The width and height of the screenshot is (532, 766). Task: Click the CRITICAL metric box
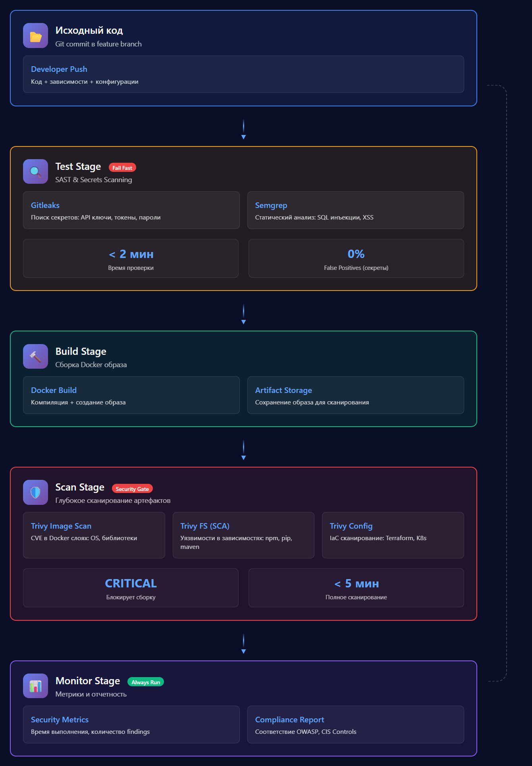(x=131, y=588)
